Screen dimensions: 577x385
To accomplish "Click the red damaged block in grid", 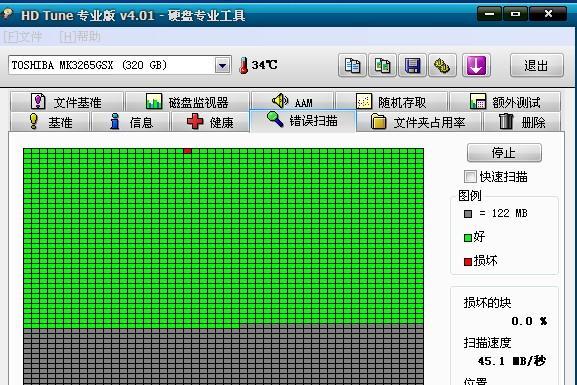I will (x=187, y=151).
